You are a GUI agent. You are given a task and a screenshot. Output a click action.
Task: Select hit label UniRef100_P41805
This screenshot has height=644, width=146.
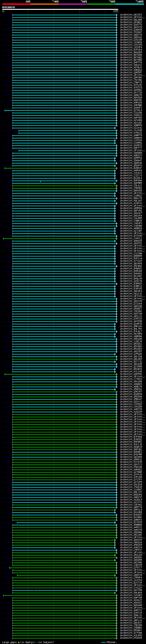pos(131,638)
